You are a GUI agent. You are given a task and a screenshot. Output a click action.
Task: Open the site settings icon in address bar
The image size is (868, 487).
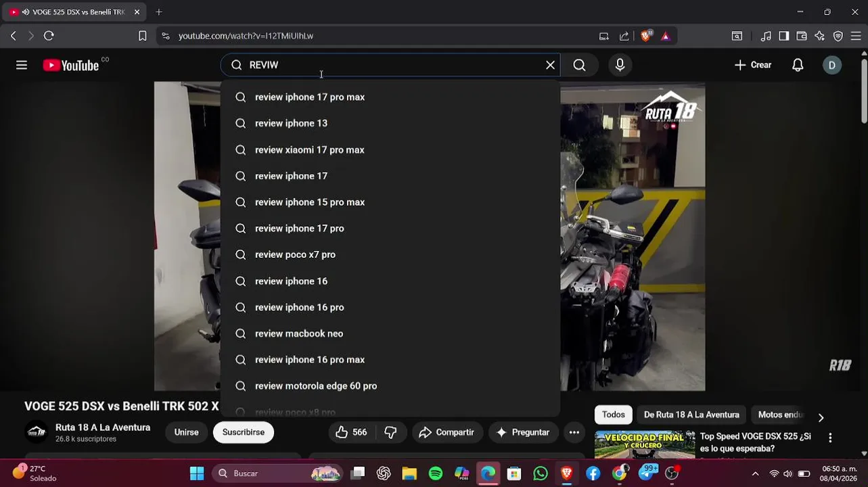(x=165, y=36)
